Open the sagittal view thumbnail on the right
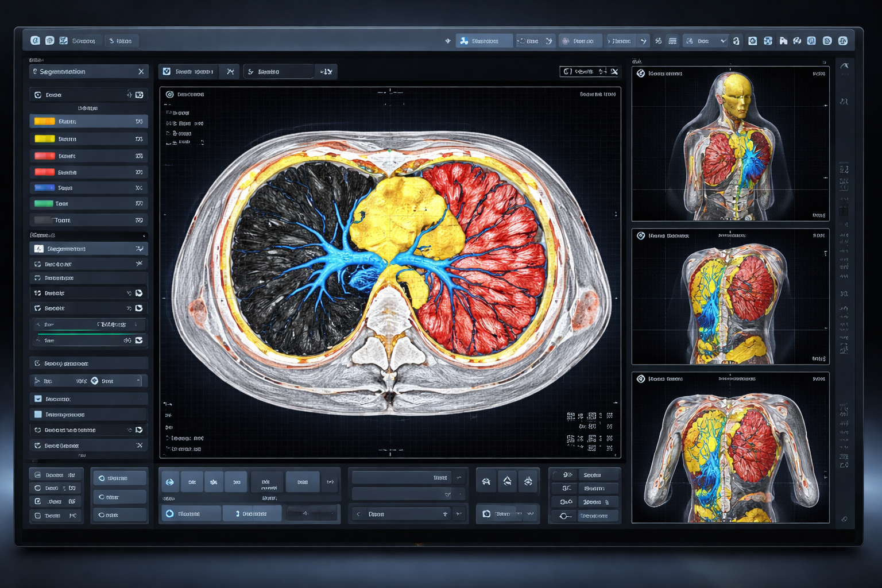The height and width of the screenshot is (588, 882). tap(730, 297)
